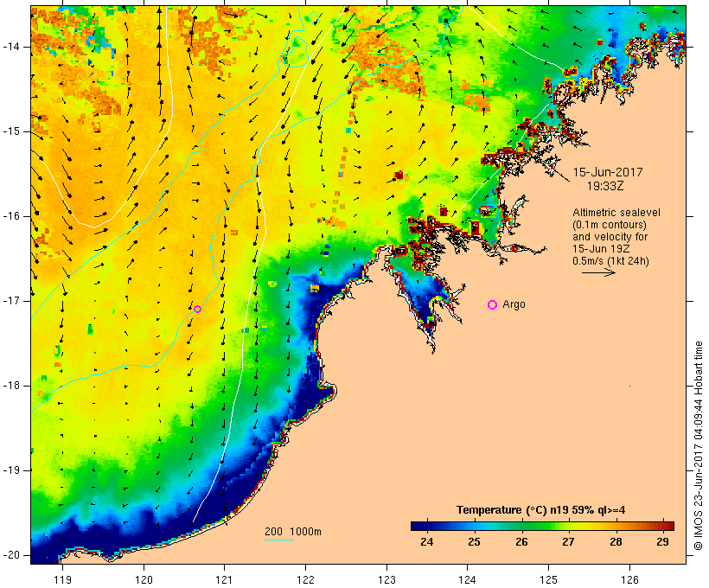Click the longitude axis label '125'
This screenshot has width=709, height=588.
(549, 579)
